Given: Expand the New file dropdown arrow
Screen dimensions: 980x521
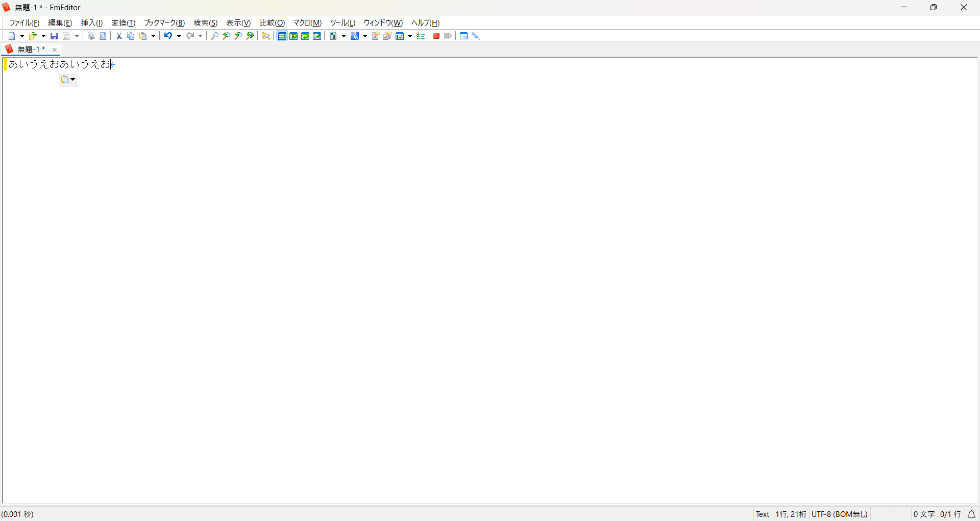Looking at the screenshot, I should [x=22, y=36].
